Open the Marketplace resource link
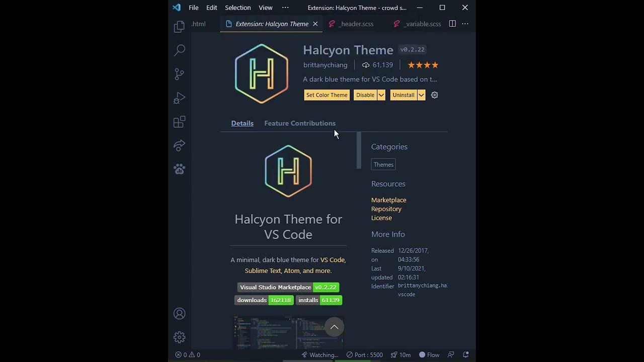This screenshot has height=362, width=644. pos(388,200)
